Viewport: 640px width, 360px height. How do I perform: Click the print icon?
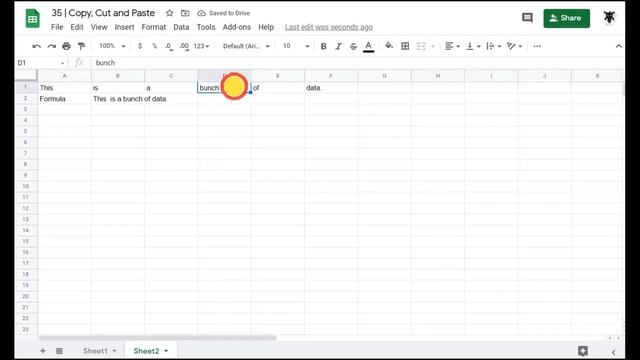coord(67,46)
